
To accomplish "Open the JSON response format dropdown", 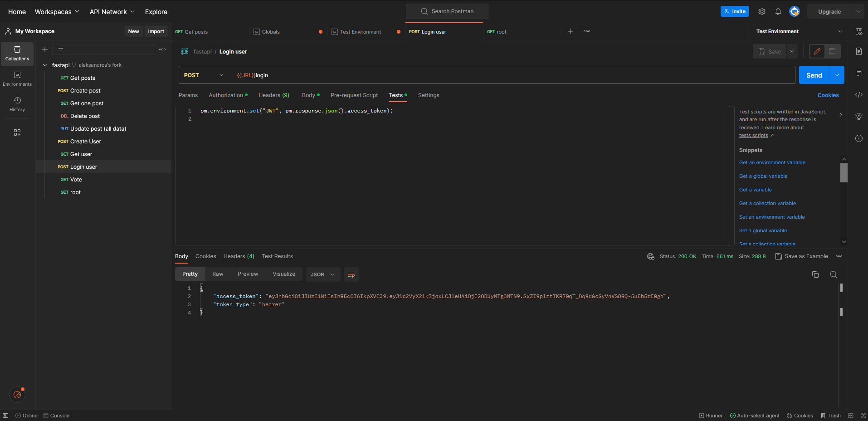I will 322,274.
